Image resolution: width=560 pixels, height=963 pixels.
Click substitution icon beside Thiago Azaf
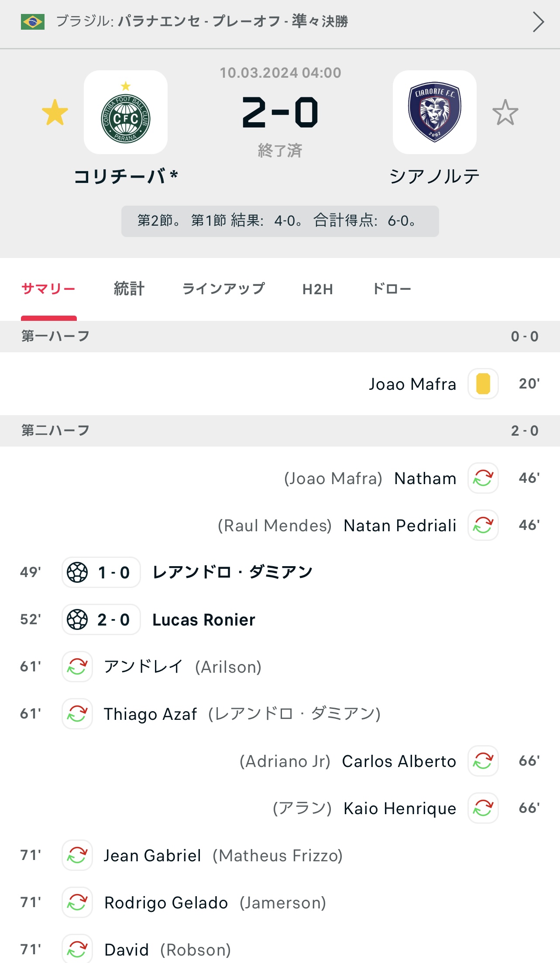(x=77, y=714)
